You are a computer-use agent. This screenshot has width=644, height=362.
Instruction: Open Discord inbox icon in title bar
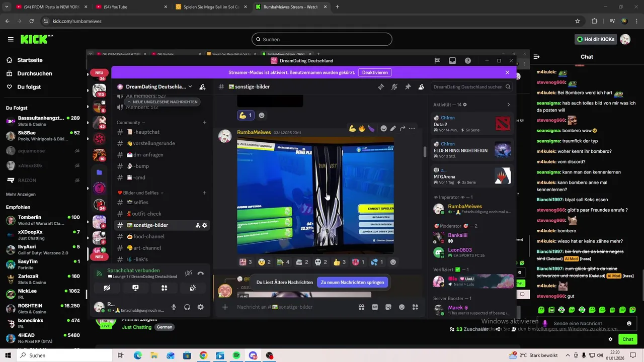click(452, 61)
